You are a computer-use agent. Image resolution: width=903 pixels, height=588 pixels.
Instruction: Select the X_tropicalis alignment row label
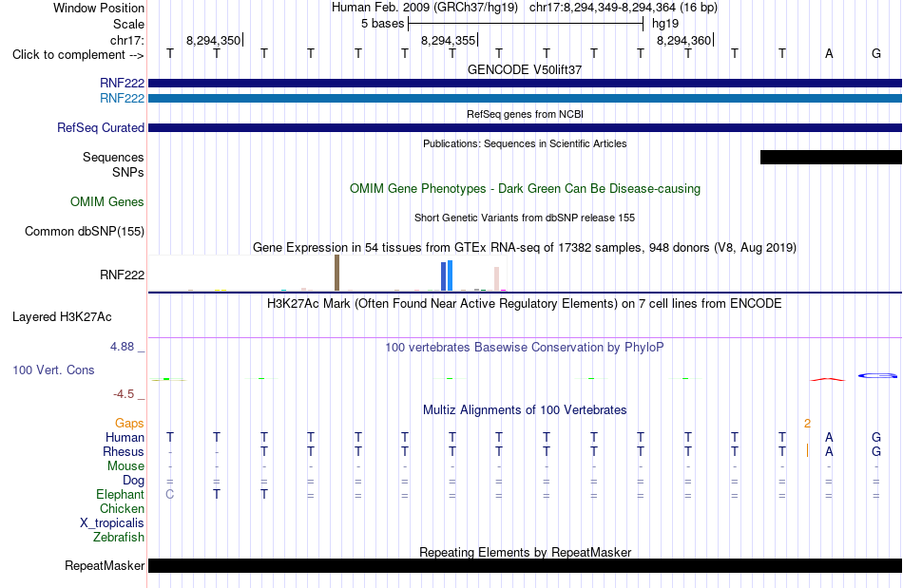[x=112, y=523]
